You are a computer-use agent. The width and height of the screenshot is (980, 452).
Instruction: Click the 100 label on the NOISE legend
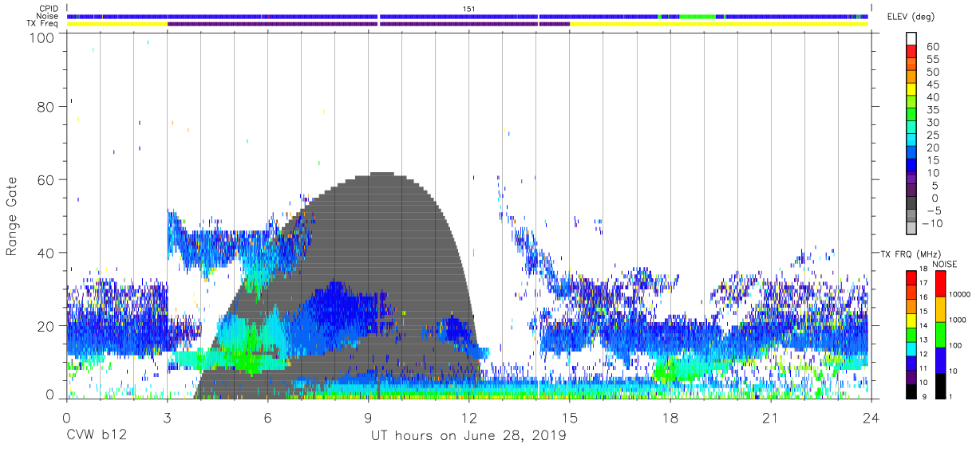coord(955,345)
